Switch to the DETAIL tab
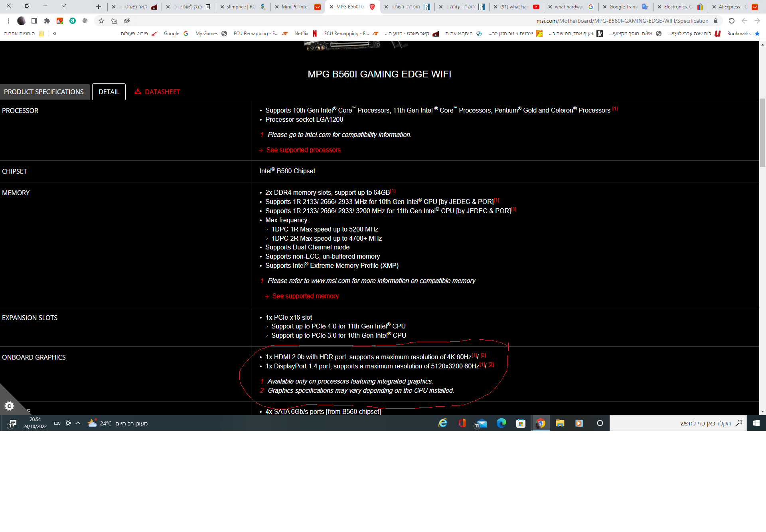766x532 pixels. pos(109,92)
